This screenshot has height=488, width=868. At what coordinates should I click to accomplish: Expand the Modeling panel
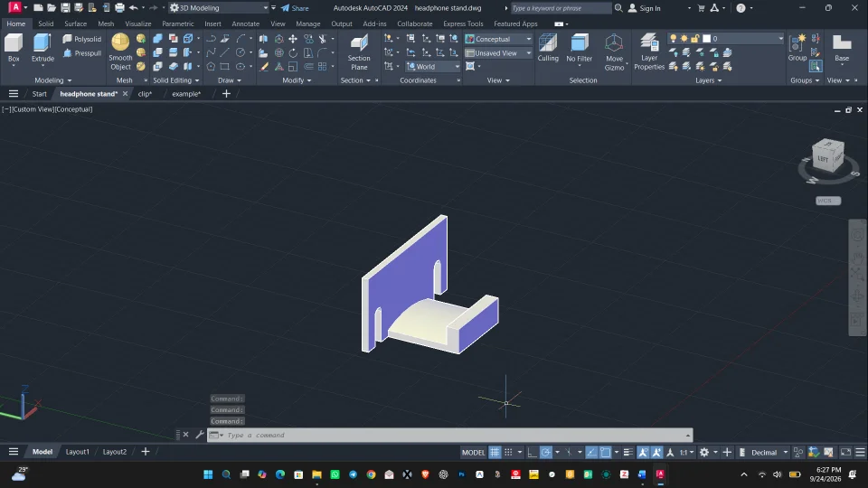click(x=53, y=80)
